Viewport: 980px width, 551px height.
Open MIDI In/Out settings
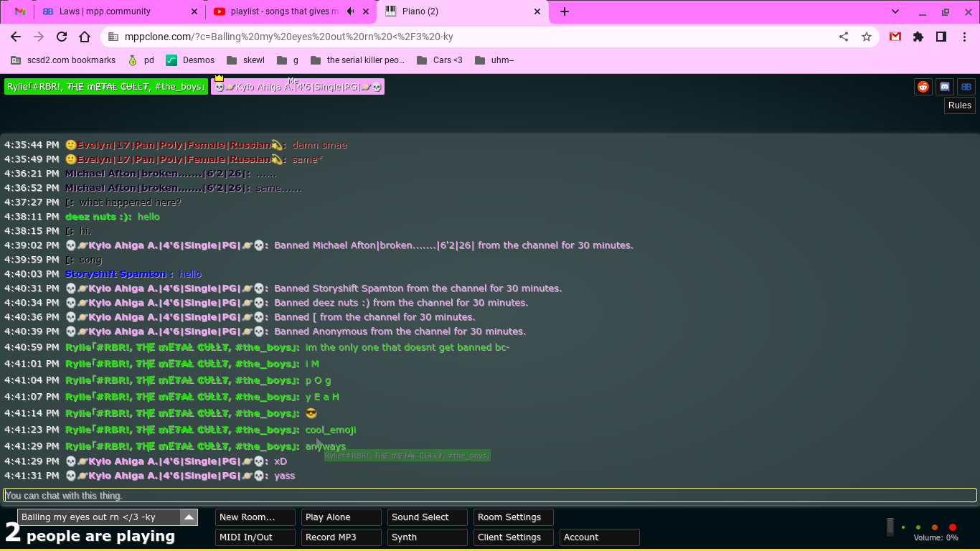(x=255, y=537)
